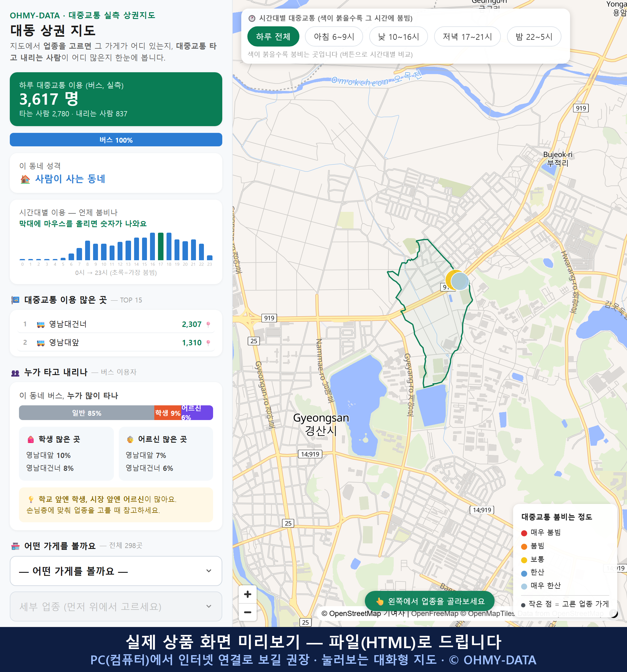Click 영남대건너 6% in elderly card
Screen dimensions: 627x672
click(149, 468)
